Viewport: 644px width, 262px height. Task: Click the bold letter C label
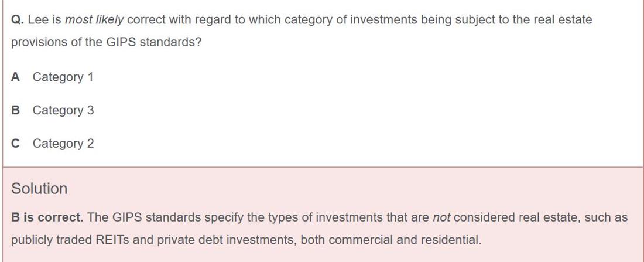[x=16, y=143]
